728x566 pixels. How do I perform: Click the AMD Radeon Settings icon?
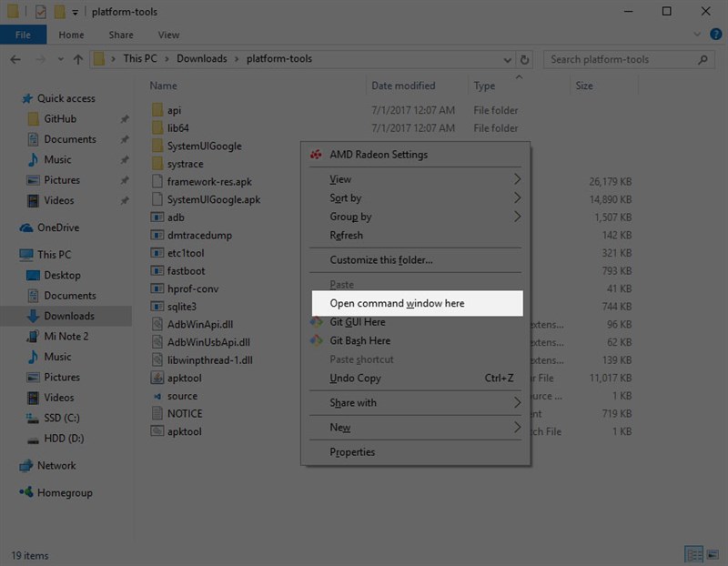tap(316, 155)
